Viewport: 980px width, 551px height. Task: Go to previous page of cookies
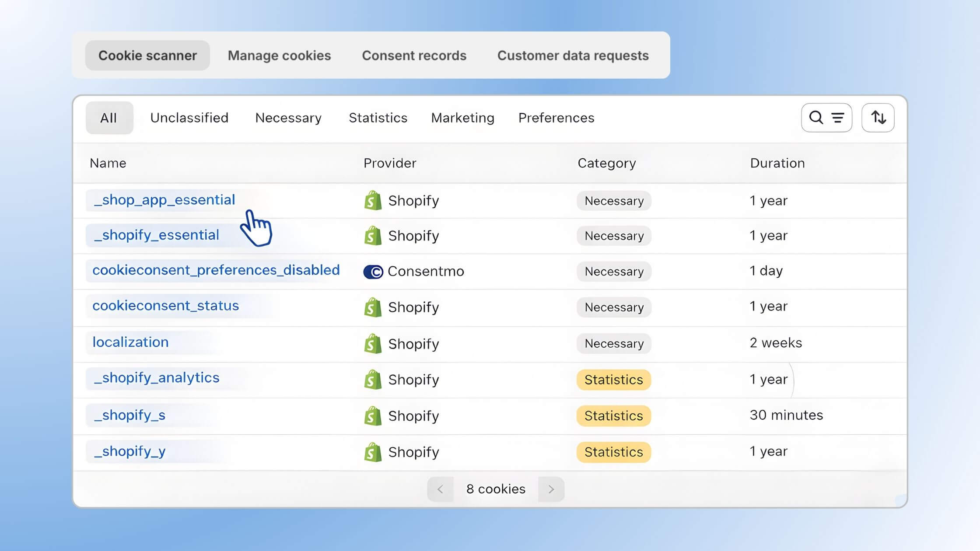(440, 489)
